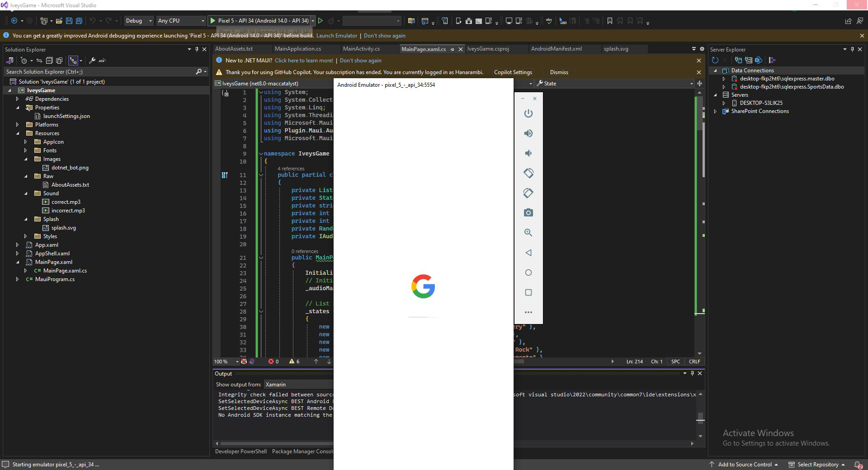Click the emulator volume down icon

(528, 153)
